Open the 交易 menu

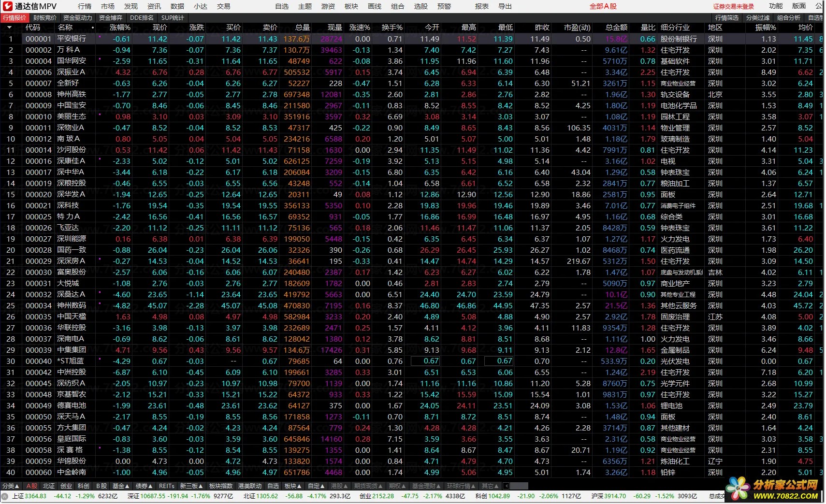click(x=224, y=6)
